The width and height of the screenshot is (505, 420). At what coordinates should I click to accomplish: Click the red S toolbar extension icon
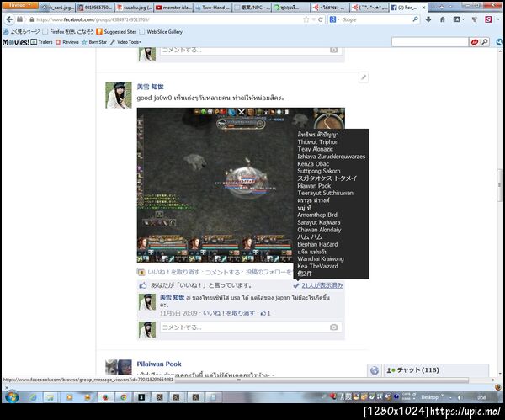pyautogui.click(x=488, y=19)
